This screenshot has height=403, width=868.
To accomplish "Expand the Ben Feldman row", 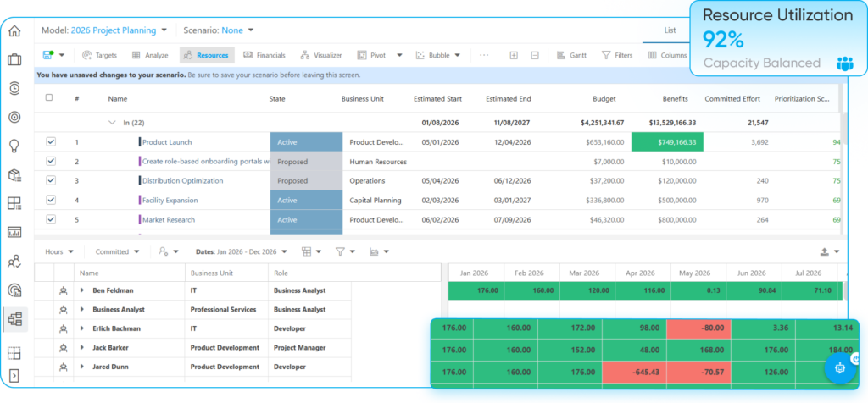I will (x=82, y=290).
